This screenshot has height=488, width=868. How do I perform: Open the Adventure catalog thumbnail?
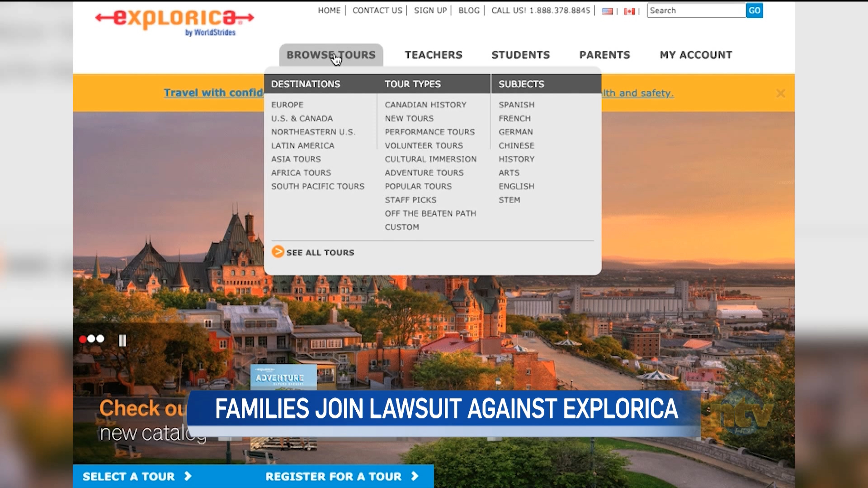[x=283, y=377]
